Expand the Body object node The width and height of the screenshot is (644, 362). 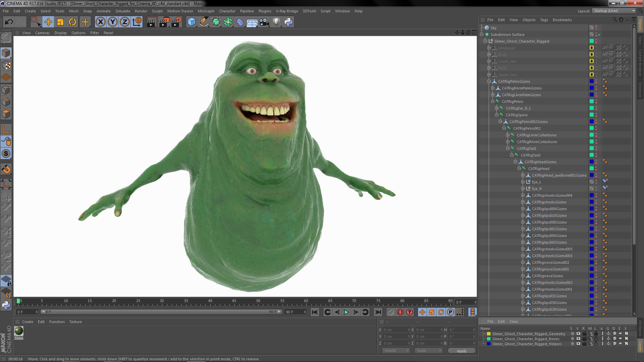(489, 55)
